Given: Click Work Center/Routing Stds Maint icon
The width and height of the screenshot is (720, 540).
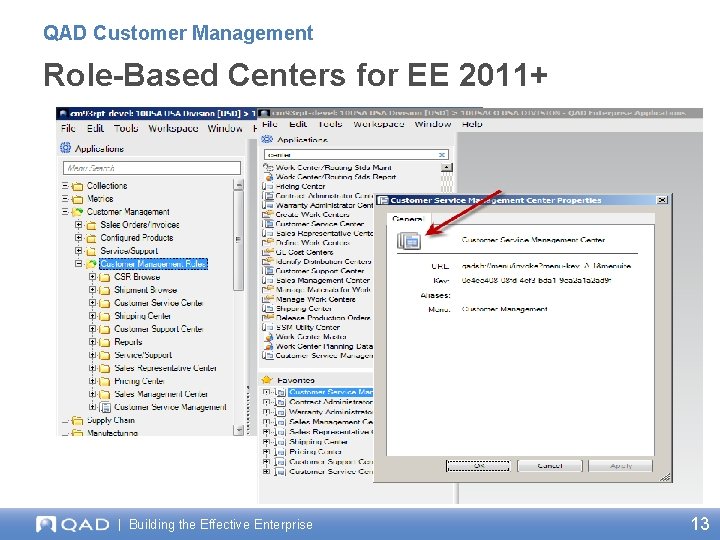Looking at the screenshot, I should pos(268,168).
